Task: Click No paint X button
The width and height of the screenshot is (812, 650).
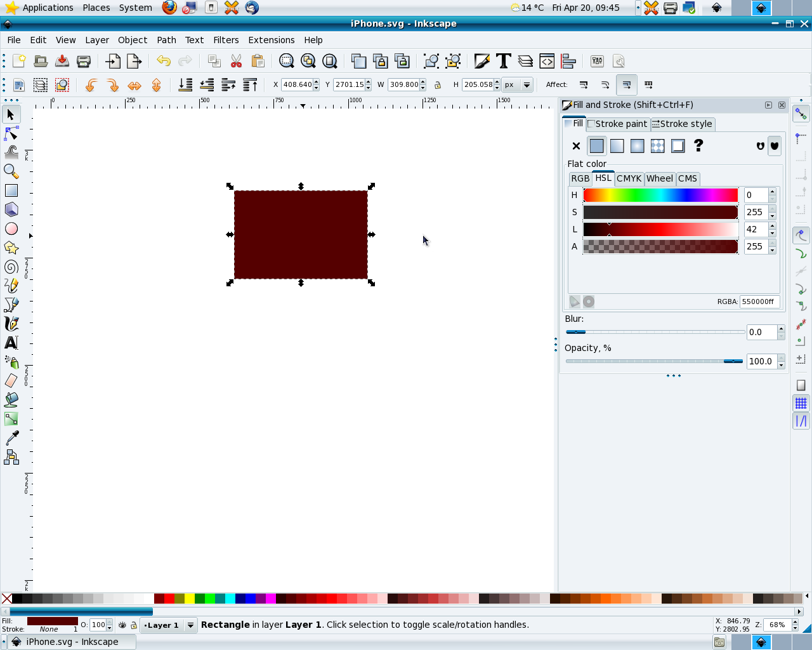Action: tap(576, 146)
